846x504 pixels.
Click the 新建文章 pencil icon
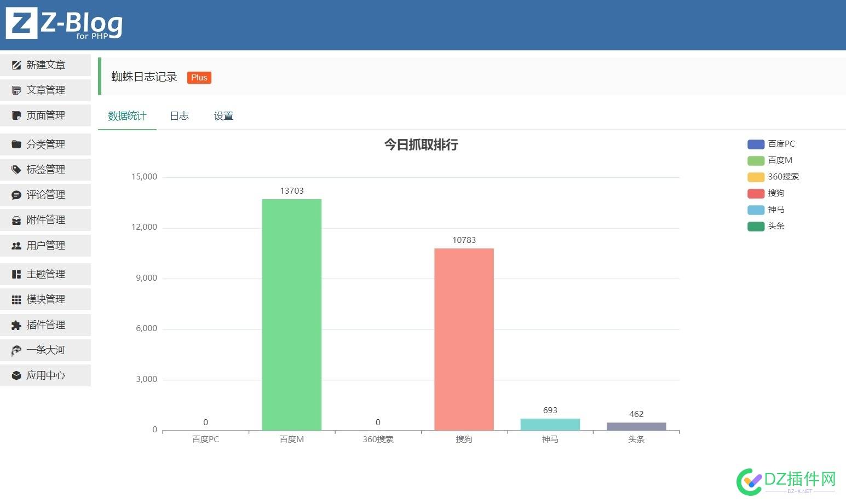click(16, 65)
